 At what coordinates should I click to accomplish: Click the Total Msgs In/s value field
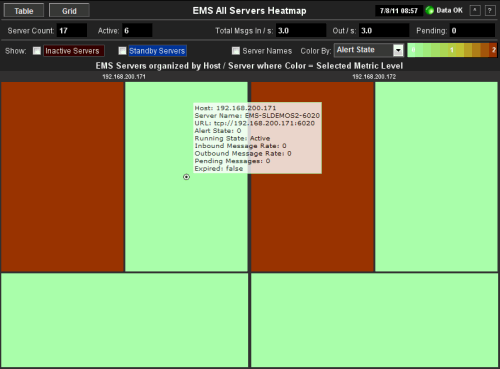click(x=301, y=31)
